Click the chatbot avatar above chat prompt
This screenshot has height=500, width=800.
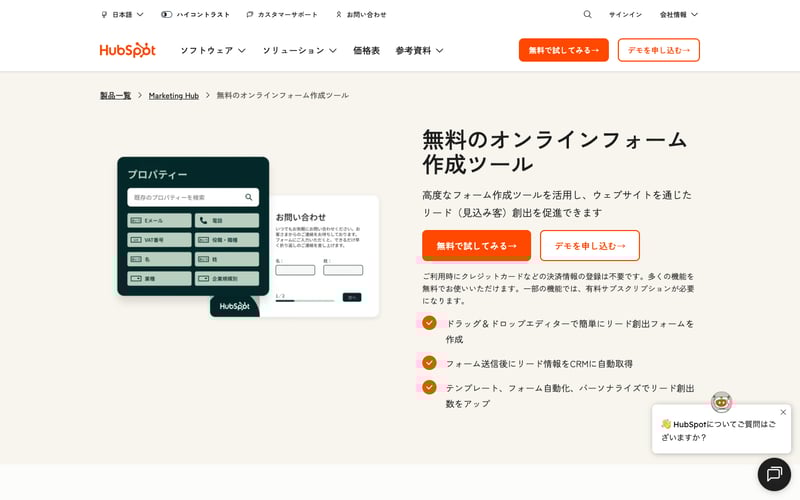click(x=721, y=402)
